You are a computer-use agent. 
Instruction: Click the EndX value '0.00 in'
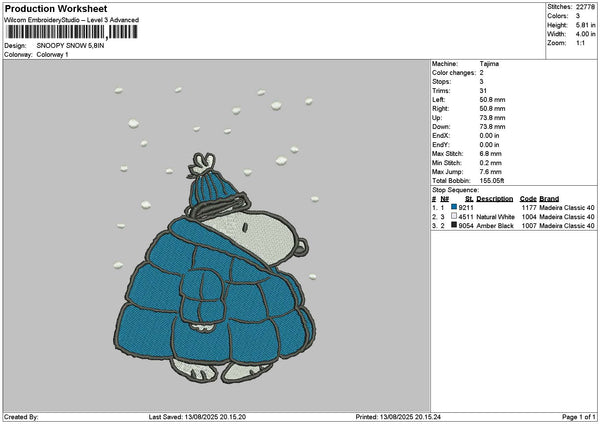pyautogui.click(x=489, y=136)
